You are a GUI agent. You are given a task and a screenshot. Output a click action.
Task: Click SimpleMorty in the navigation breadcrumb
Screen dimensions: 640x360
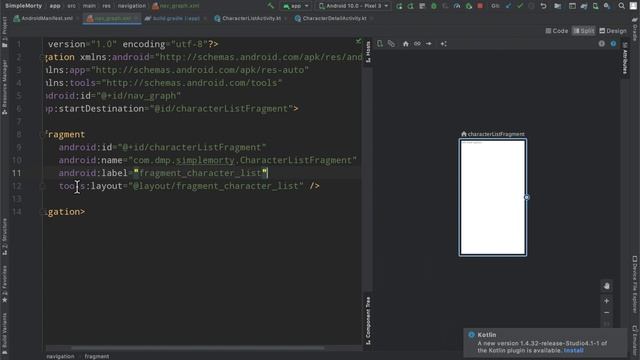pos(23,6)
